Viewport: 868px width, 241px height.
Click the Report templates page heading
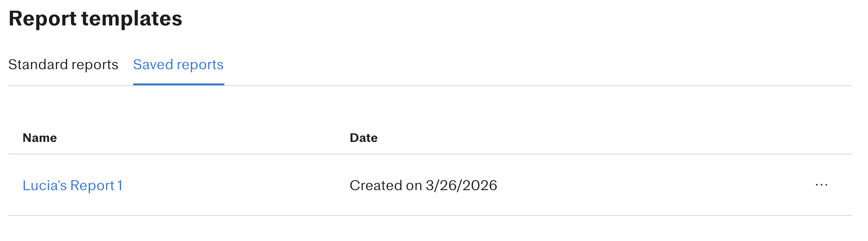click(95, 19)
